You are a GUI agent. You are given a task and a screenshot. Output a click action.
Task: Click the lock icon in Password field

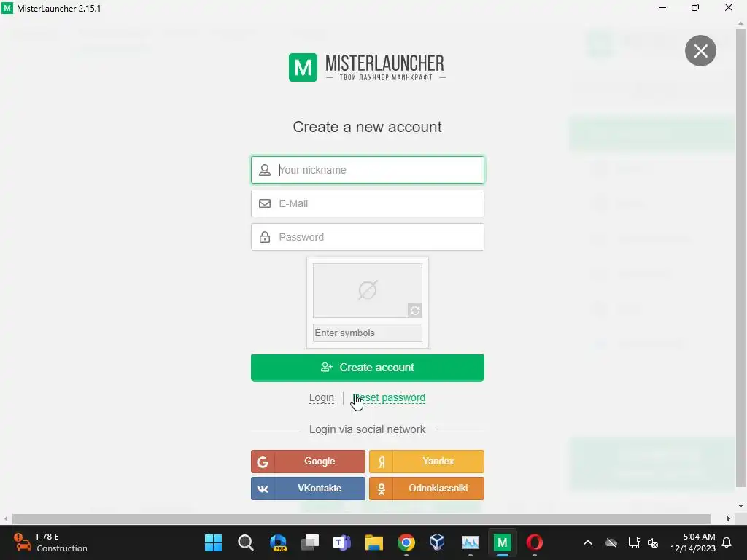pyautogui.click(x=265, y=237)
